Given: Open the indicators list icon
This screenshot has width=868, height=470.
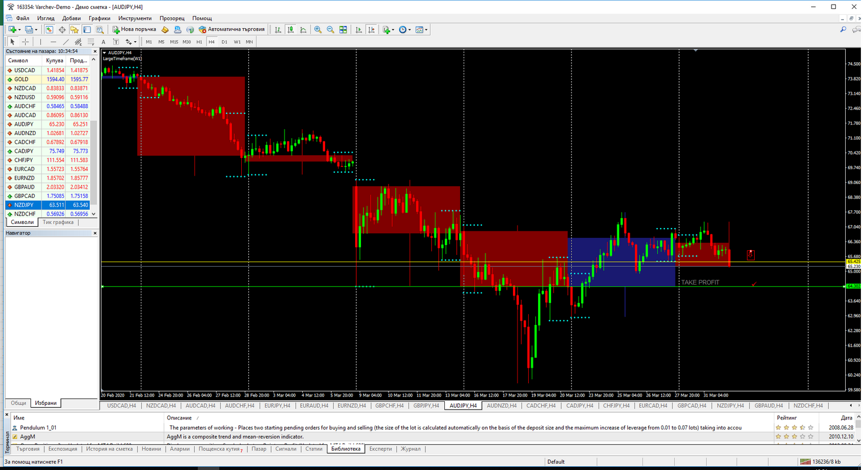Looking at the screenshot, I should tap(386, 29).
